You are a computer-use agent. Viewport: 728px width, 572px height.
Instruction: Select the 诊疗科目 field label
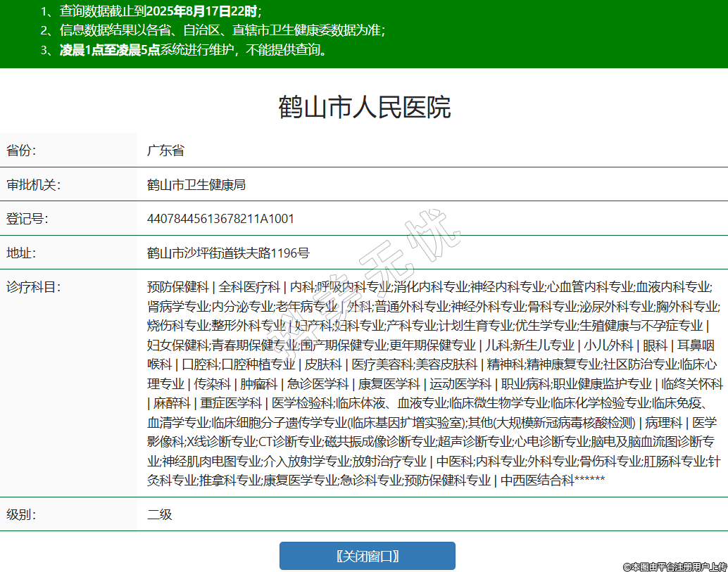(34, 287)
